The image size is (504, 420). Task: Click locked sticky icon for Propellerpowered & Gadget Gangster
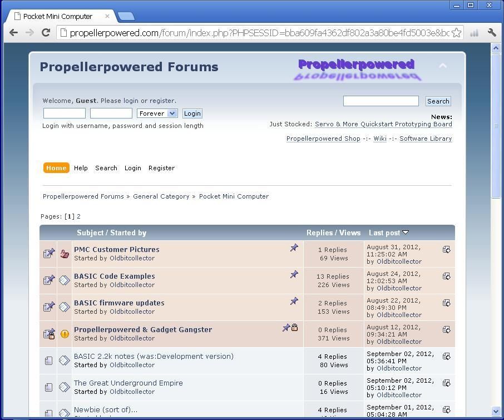click(x=49, y=334)
